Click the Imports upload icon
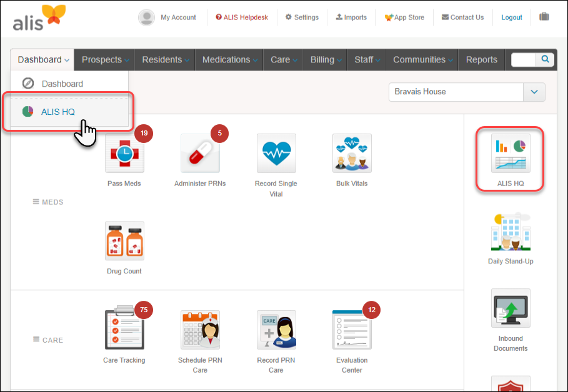The height and width of the screenshot is (392, 568). (x=339, y=17)
